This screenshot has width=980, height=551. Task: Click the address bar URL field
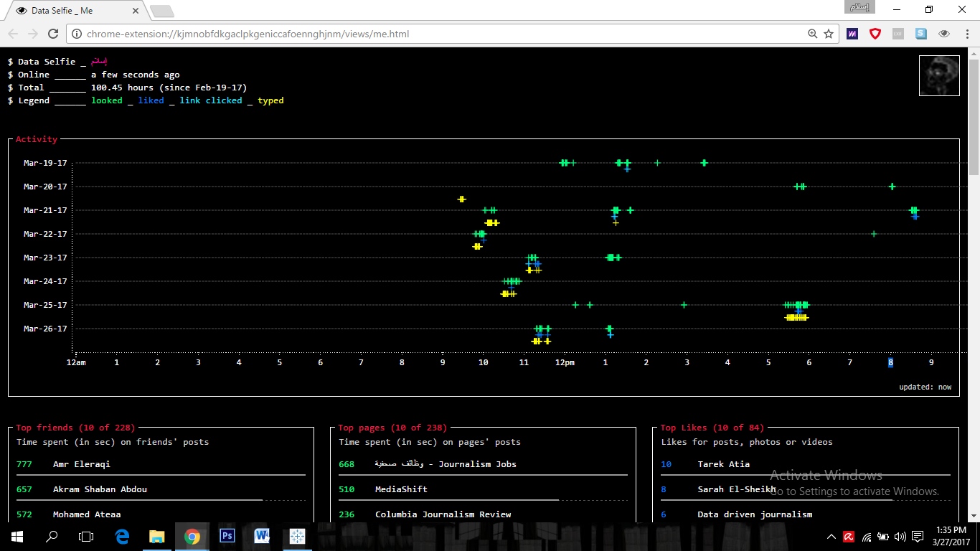(x=430, y=34)
